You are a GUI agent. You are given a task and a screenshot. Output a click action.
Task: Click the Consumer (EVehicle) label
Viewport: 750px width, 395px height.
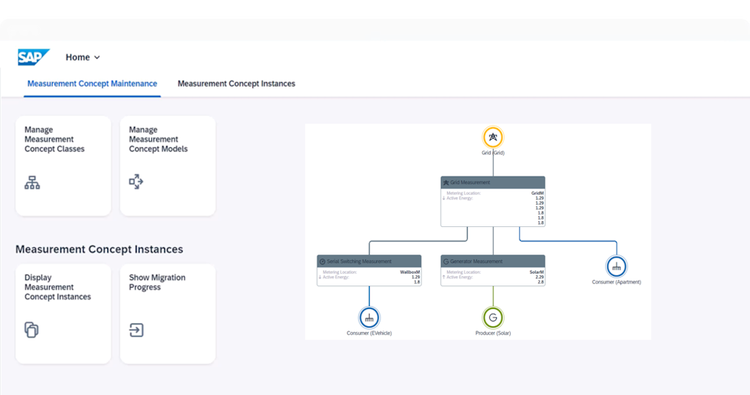click(369, 333)
